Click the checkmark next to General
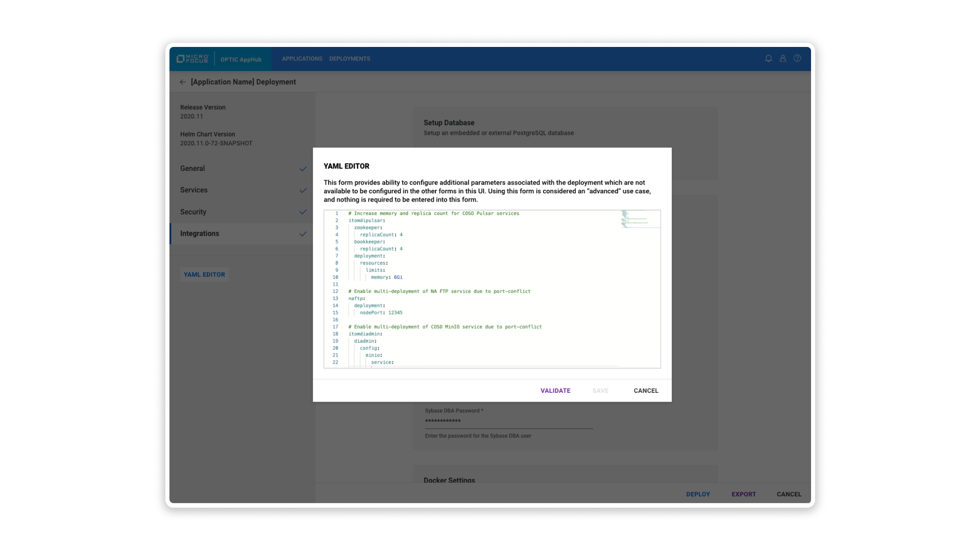 (303, 169)
